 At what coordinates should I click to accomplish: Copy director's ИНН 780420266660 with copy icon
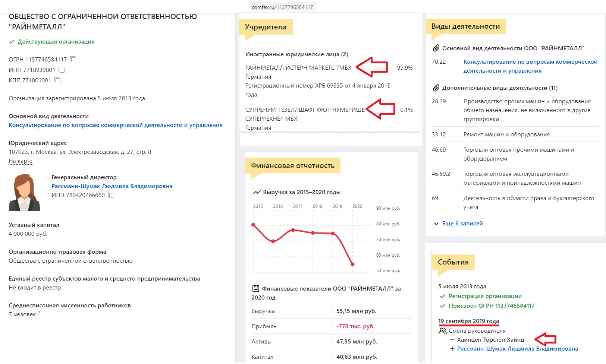[x=111, y=195]
